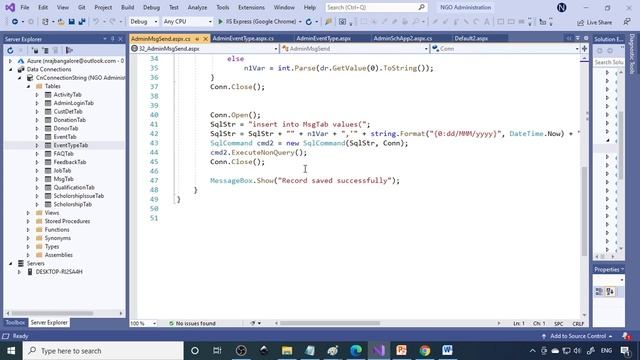Open the document tabs overflow list
This screenshot has height=360, width=640.
(x=578, y=38)
